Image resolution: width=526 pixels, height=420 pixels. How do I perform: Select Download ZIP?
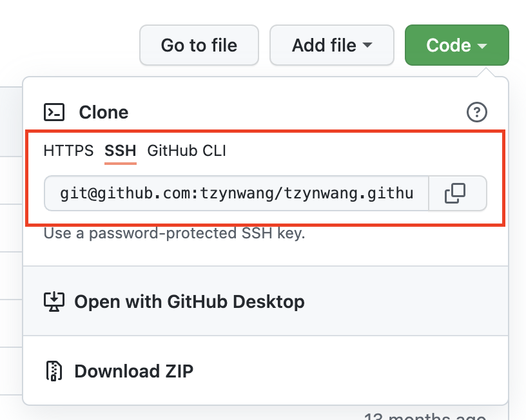133,371
